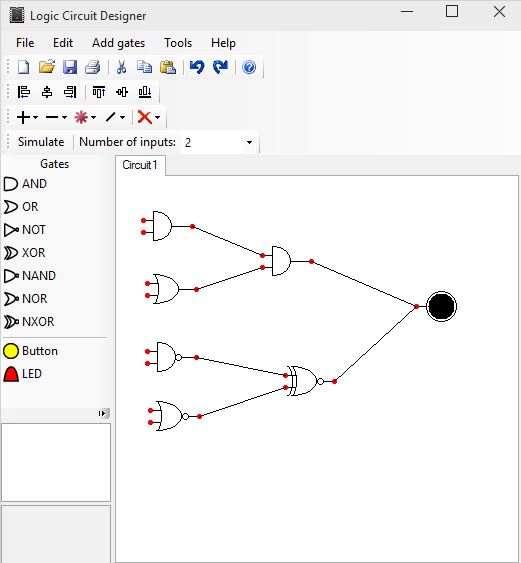The height and width of the screenshot is (563, 521).
Task: Align selected gates to horizontal center
Action: click(47, 92)
